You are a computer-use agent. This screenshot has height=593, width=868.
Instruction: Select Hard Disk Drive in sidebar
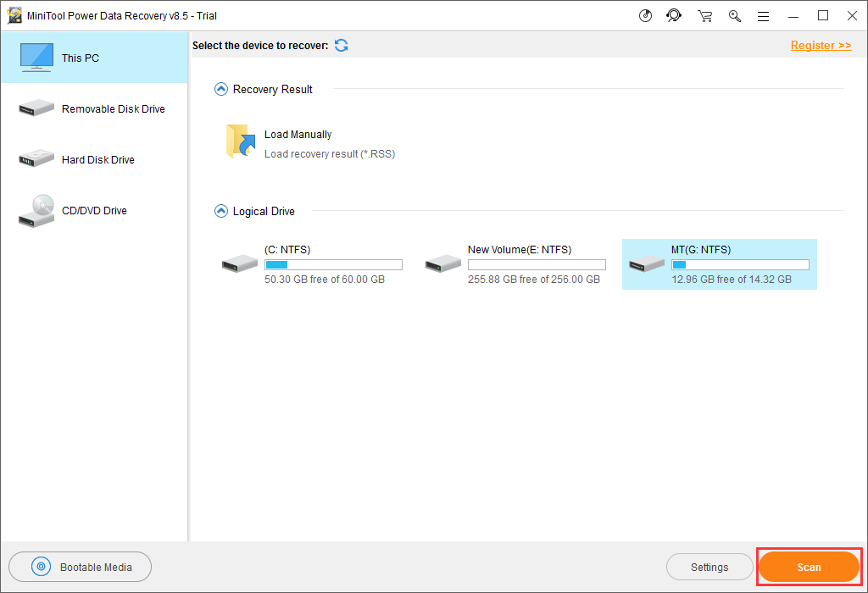[95, 159]
